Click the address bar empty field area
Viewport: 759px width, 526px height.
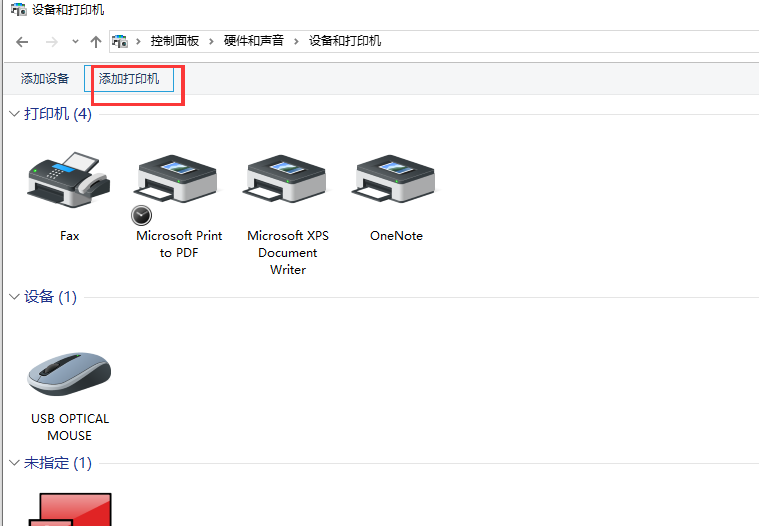click(569, 41)
